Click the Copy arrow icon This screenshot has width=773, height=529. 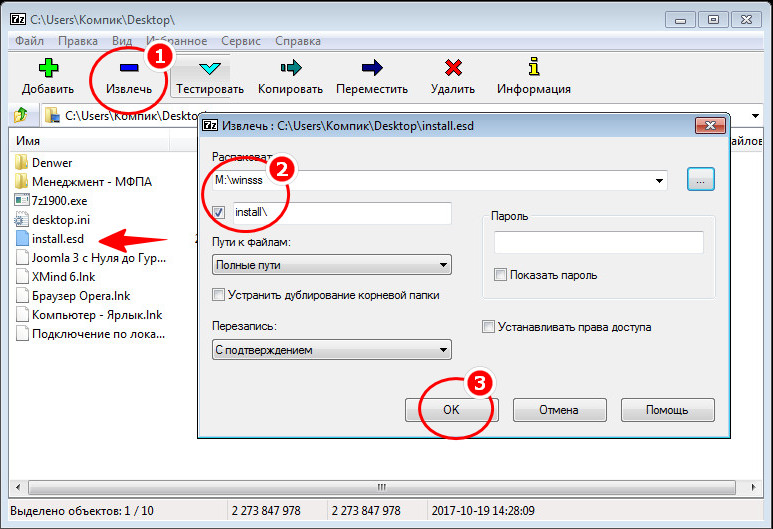pos(291,68)
